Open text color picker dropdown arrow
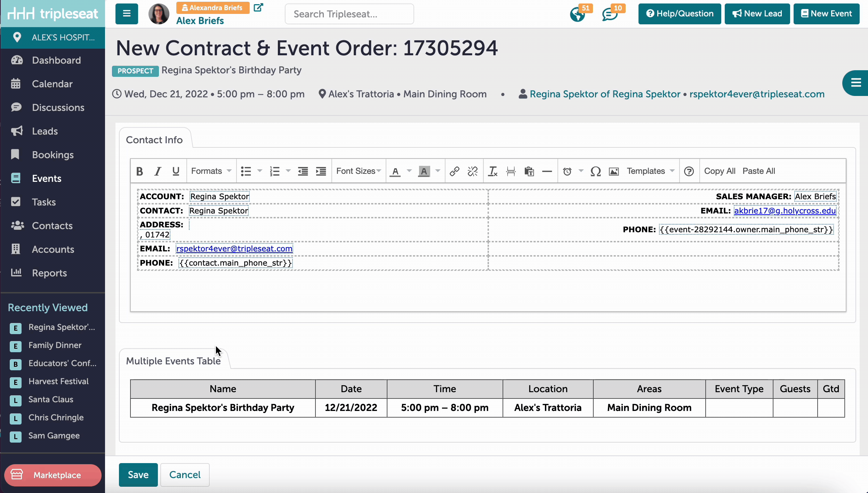Image resolution: width=868 pixels, height=493 pixels. pos(409,171)
